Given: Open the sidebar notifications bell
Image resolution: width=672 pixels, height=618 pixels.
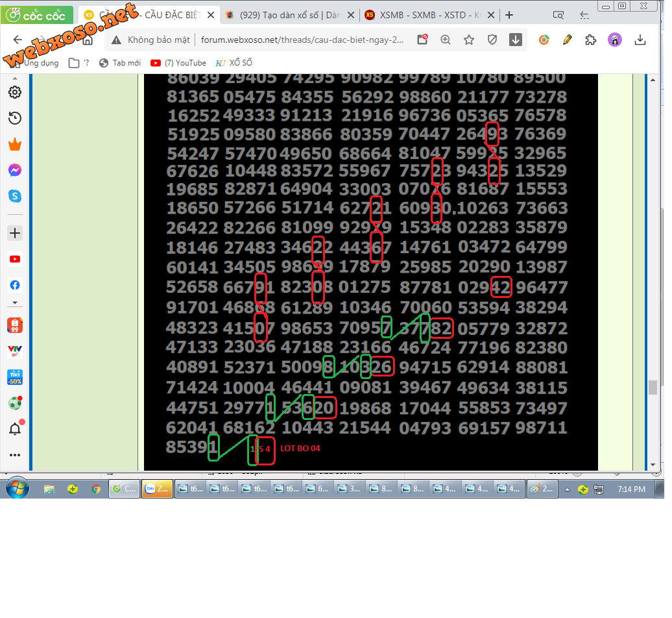Looking at the screenshot, I should pyautogui.click(x=16, y=428).
